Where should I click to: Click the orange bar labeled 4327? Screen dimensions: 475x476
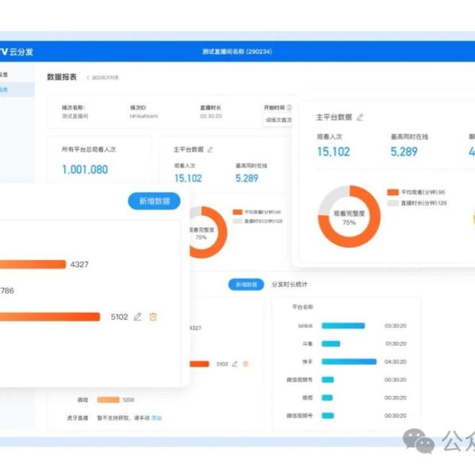click(x=33, y=264)
